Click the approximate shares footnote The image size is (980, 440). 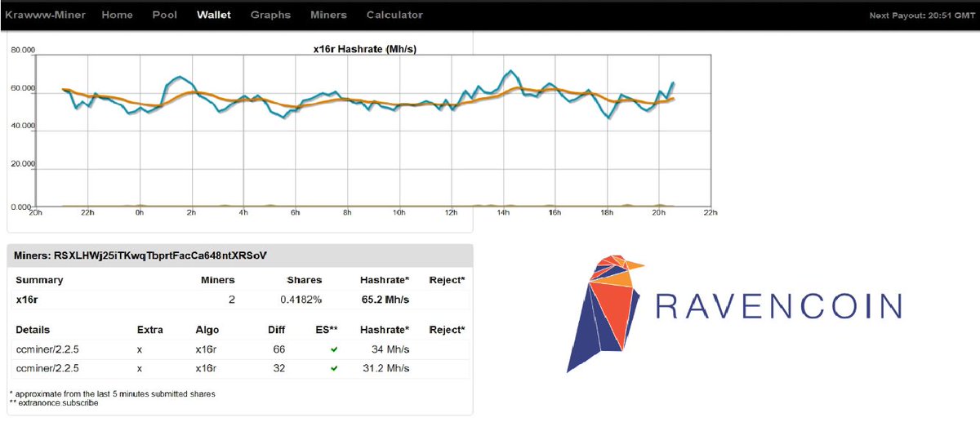click(x=113, y=393)
